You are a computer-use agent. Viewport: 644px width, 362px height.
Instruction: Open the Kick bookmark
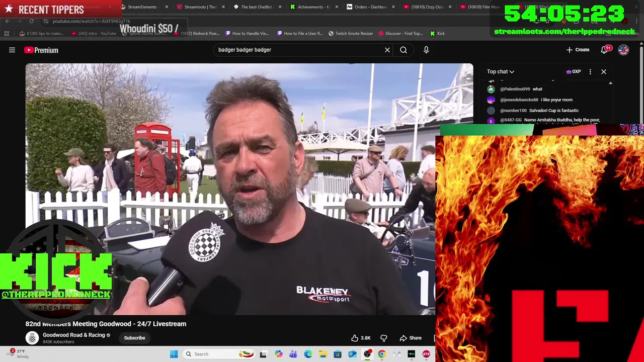click(437, 34)
